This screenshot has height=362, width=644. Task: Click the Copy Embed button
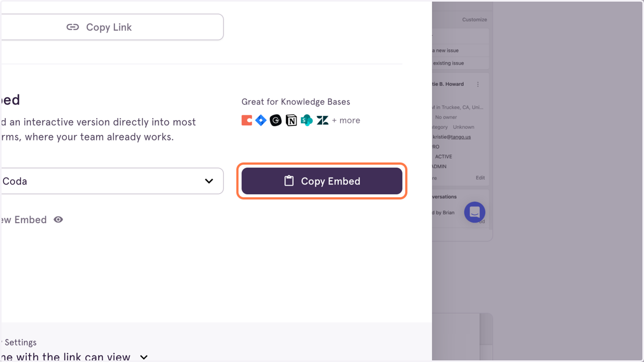[322, 181]
